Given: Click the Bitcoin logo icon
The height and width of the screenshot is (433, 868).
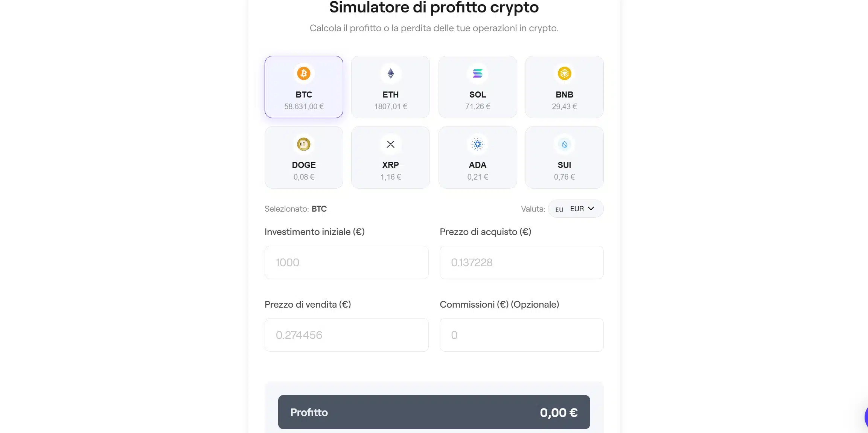Looking at the screenshot, I should click(x=304, y=73).
